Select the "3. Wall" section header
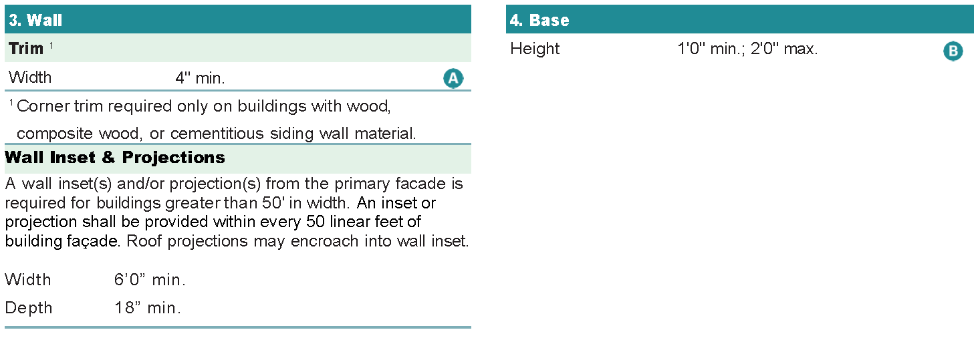The height and width of the screenshot is (338, 980). [35, 20]
